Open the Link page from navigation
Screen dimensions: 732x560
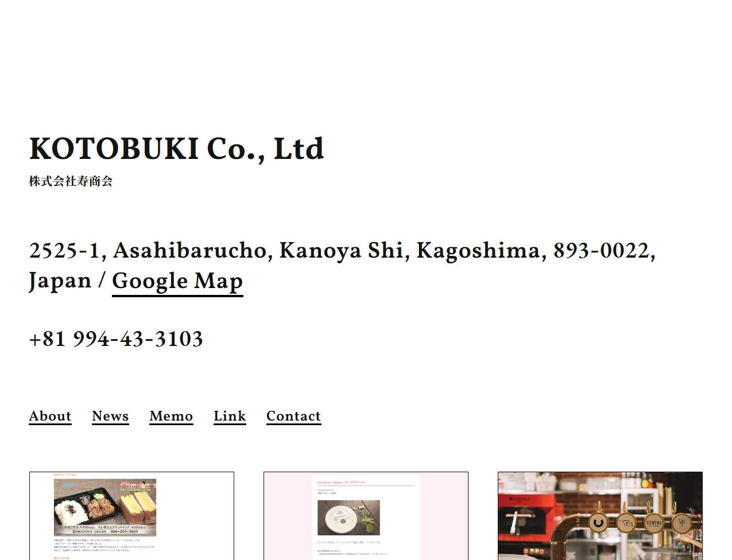click(230, 417)
